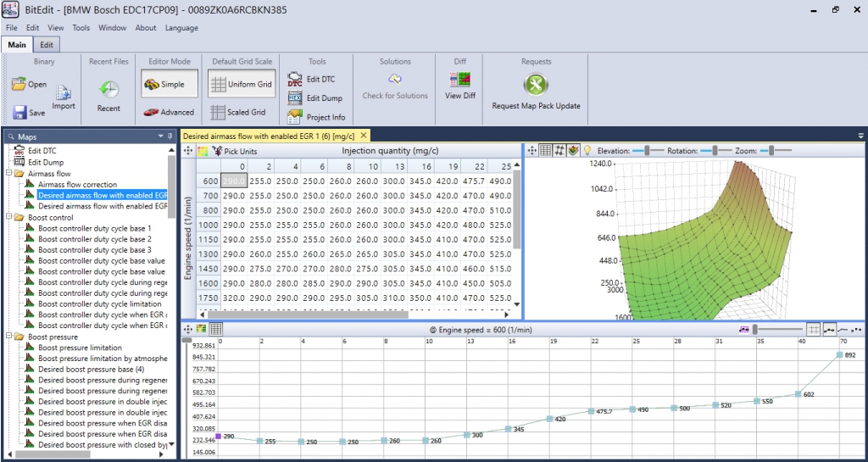Collapse the Boost control folder
The image size is (868, 462).
pos(9,218)
